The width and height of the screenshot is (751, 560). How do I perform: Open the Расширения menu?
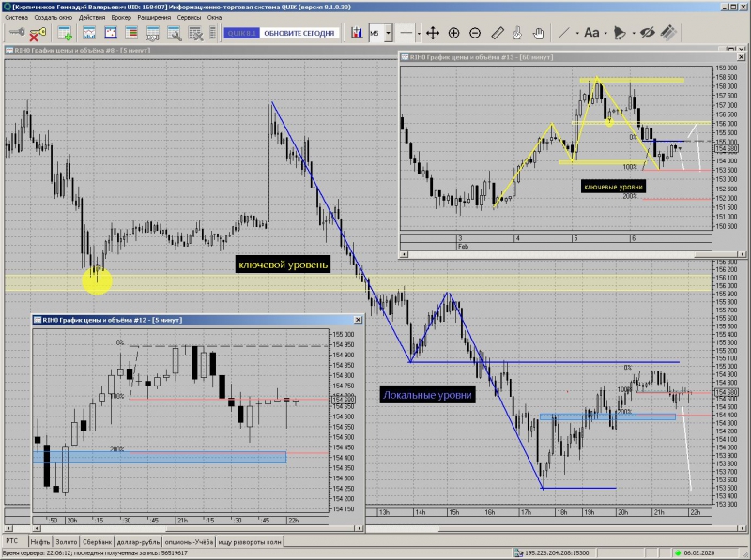coord(154,17)
